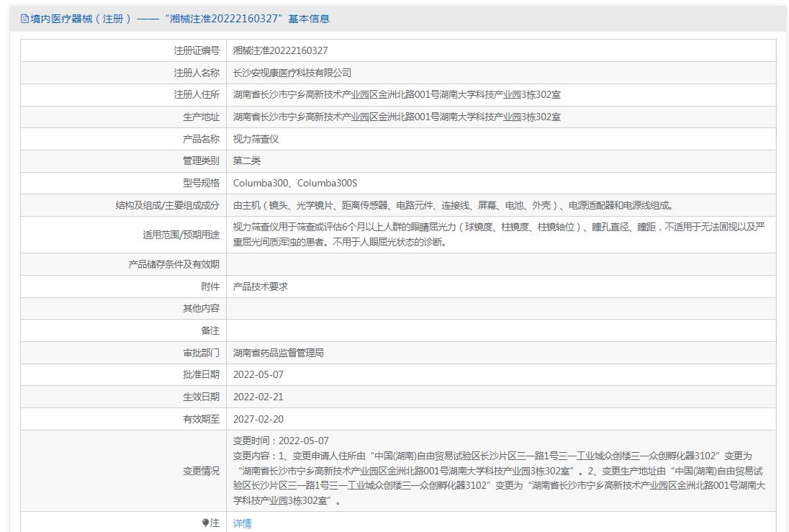Click the 变更时间：2022-05-07 text
Viewport: 789px width, 532px height.
(281, 441)
